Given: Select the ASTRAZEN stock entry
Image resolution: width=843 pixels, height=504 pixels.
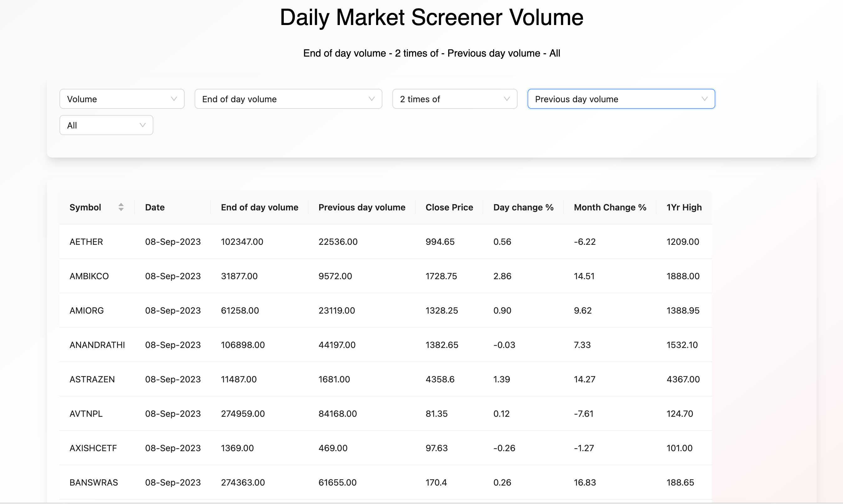Looking at the screenshot, I should [340, 379].
